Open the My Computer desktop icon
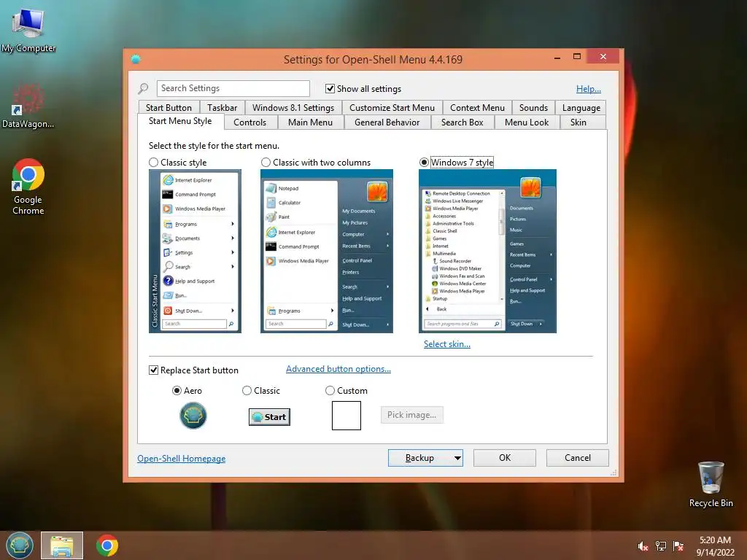Viewport: 747px width, 560px height. 28,30
